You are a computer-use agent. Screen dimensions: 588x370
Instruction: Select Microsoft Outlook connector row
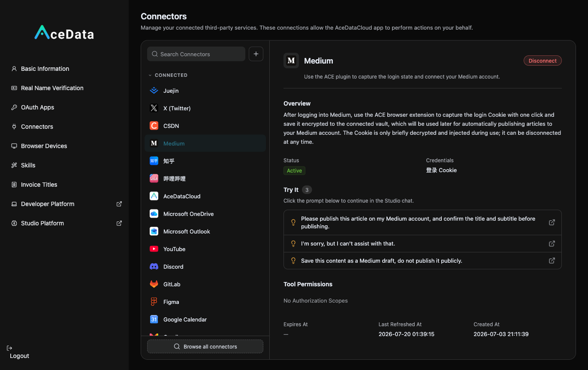pos(205,231)
